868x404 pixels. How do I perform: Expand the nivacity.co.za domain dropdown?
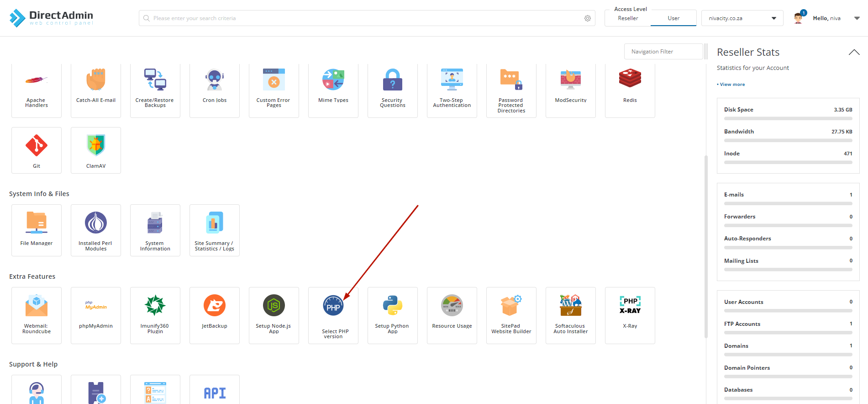[x=742, y=18]
